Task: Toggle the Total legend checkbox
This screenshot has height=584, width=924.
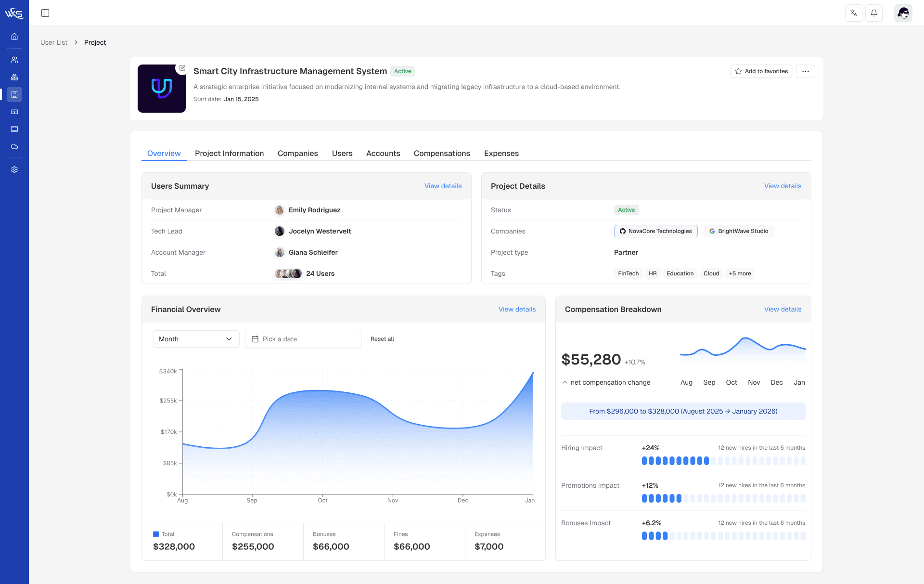Action: click(x=156, y=534)
